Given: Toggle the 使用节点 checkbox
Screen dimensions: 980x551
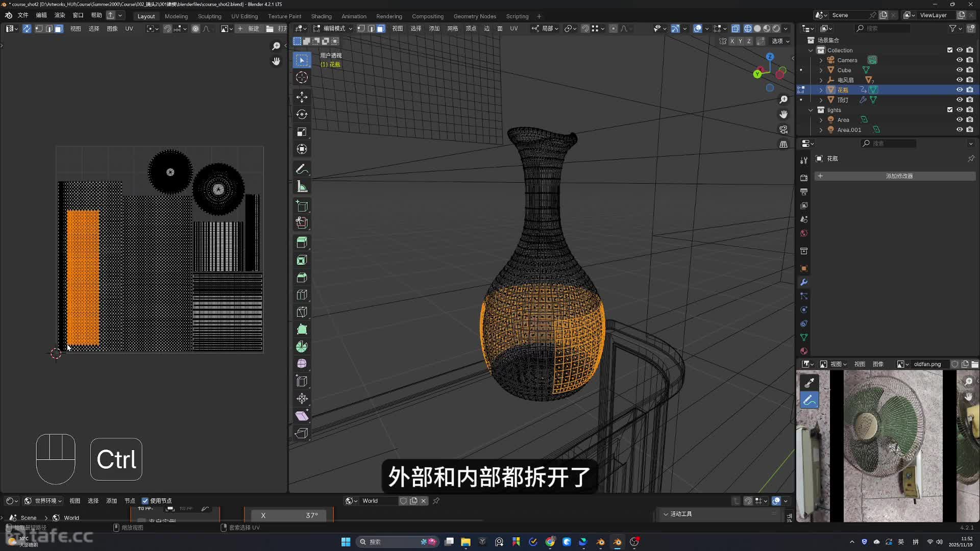Looking at the screenshot, I should click(145, 501).
